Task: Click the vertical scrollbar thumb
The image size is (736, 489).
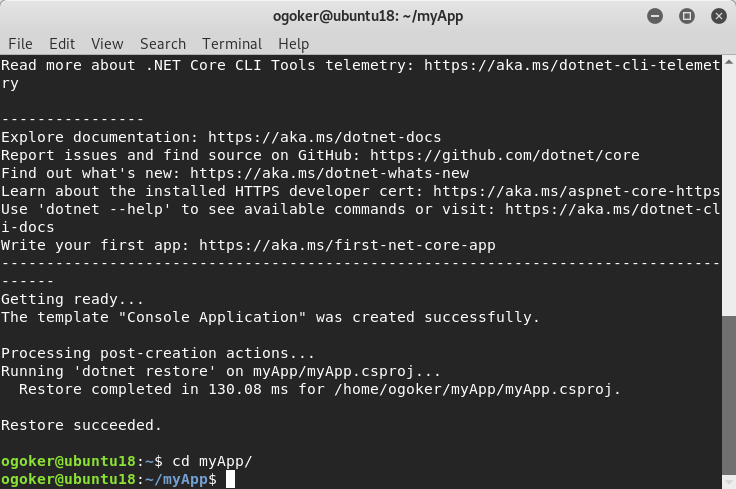Action: [x=728, y=395]
